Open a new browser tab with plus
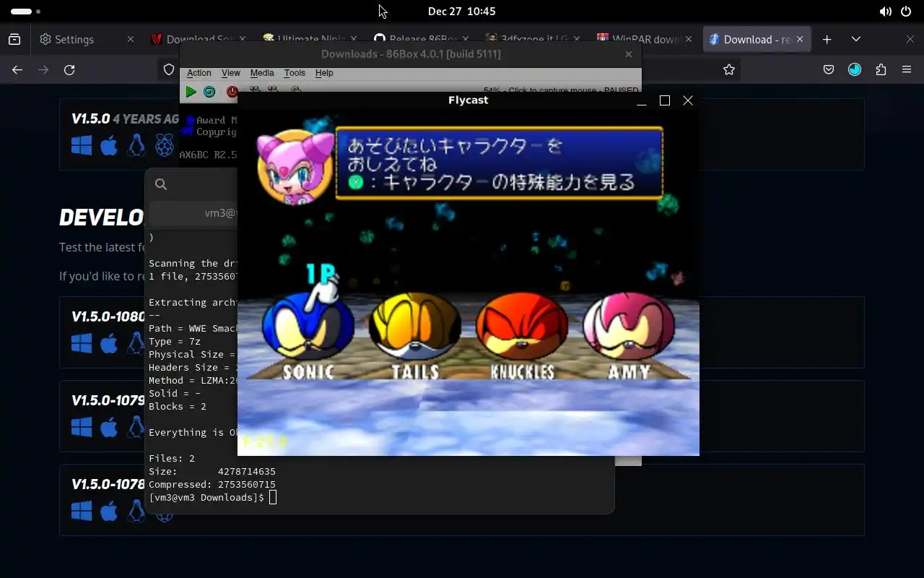 pyautogui.click(x=827, y=39)
